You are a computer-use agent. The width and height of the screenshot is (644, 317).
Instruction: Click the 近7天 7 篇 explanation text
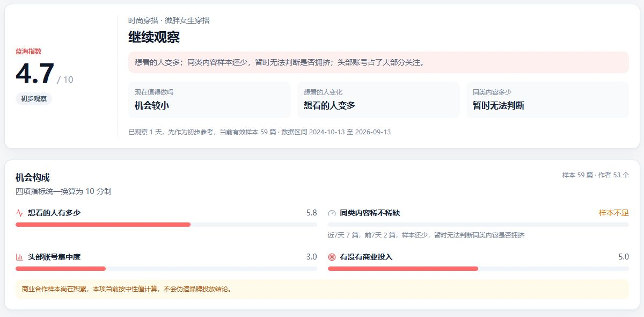click(426, 235)
